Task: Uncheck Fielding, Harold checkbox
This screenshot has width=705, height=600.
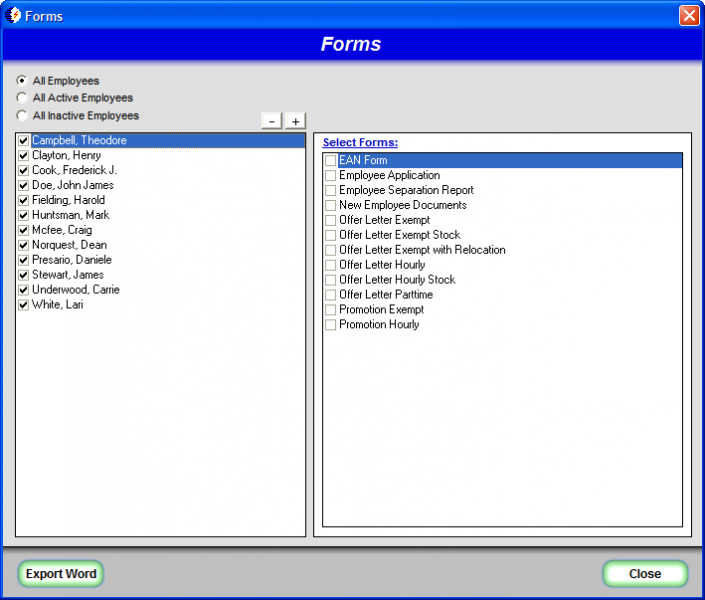Action: [23, 200]
